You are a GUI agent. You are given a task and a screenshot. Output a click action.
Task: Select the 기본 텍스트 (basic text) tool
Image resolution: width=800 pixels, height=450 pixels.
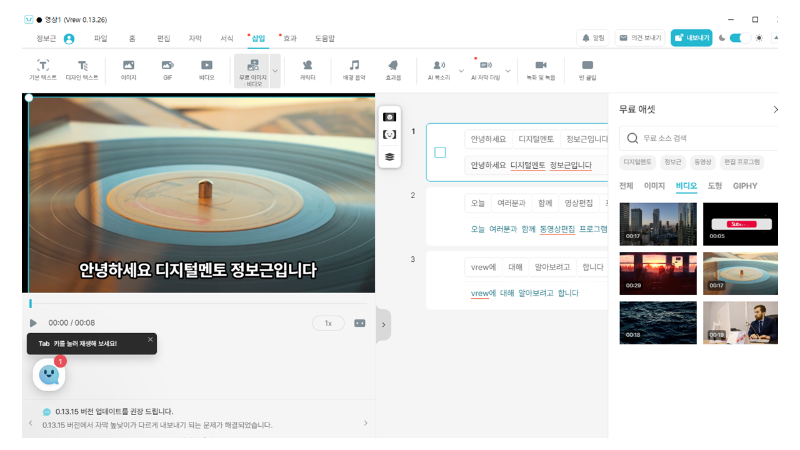pyautogui.click(x=43, y=69)
